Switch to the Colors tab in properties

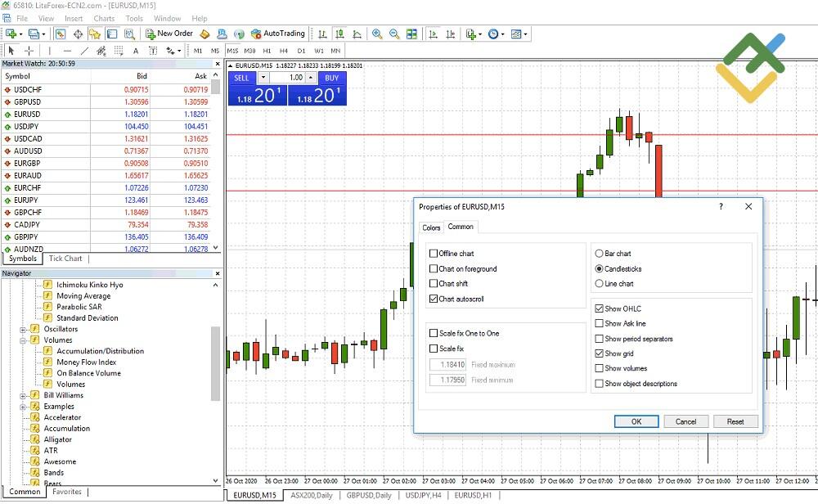click(x=431, y=227)
